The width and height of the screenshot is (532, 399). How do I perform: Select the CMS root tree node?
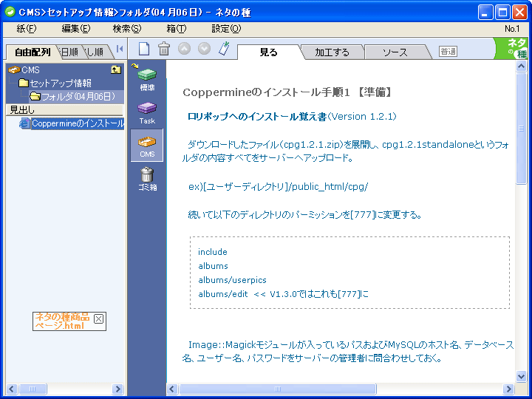(30, 70)
